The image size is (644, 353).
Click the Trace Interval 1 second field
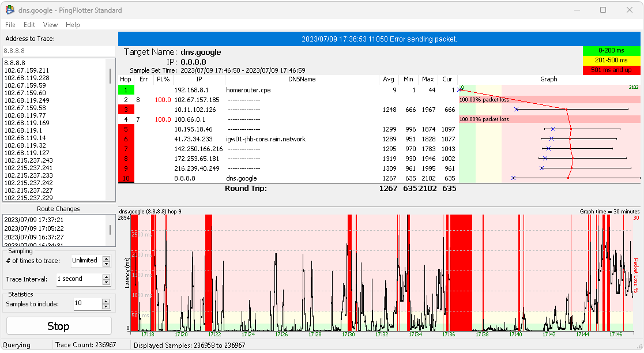pos(79,279)
